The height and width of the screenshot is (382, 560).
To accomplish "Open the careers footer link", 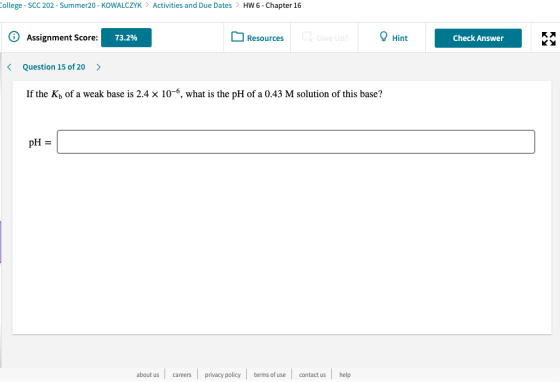I will (x=182, y=375).
